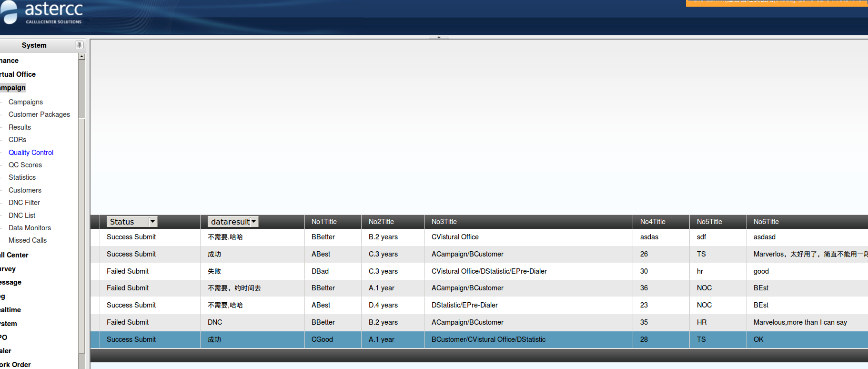The image size is (868, 369).
Task: Open Quality Control in the sidebar
Action: [x=31, y=153]
